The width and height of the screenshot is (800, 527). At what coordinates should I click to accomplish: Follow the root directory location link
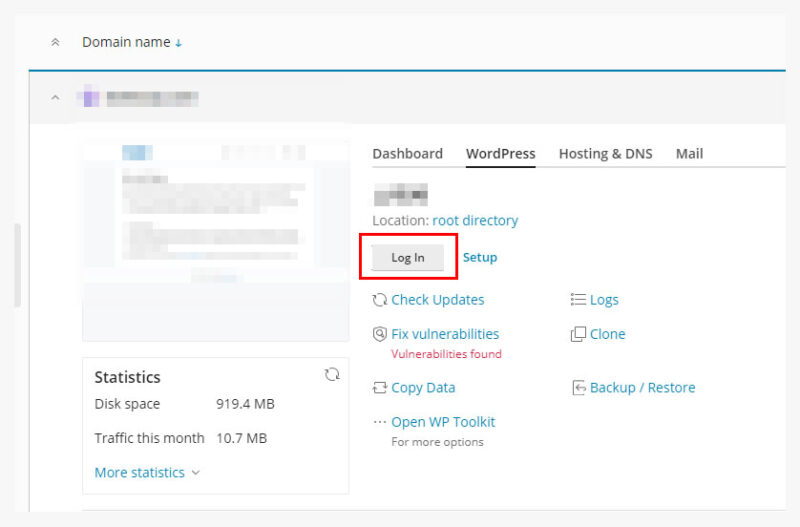pos(475,220)
